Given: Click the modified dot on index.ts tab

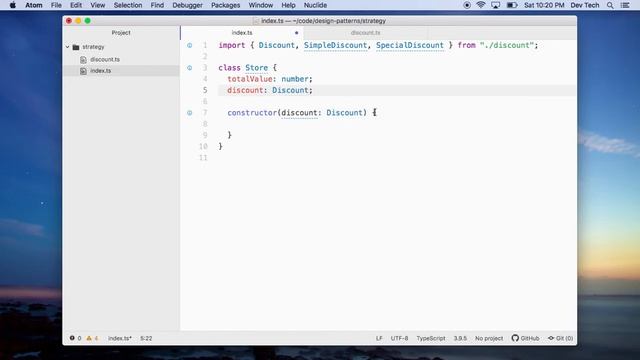Looking at the screenshot, I should tap(297, 33).
